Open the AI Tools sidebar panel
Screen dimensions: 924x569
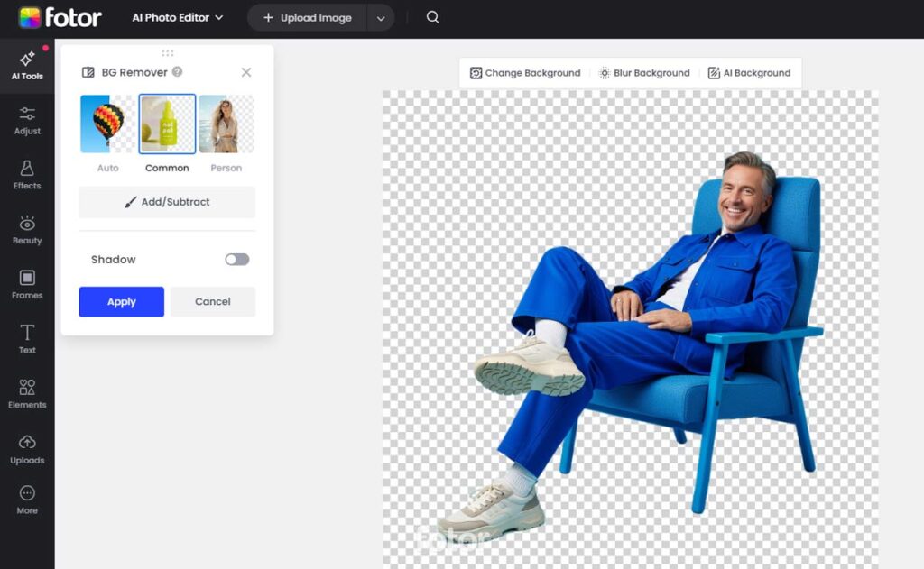[27, 65]
